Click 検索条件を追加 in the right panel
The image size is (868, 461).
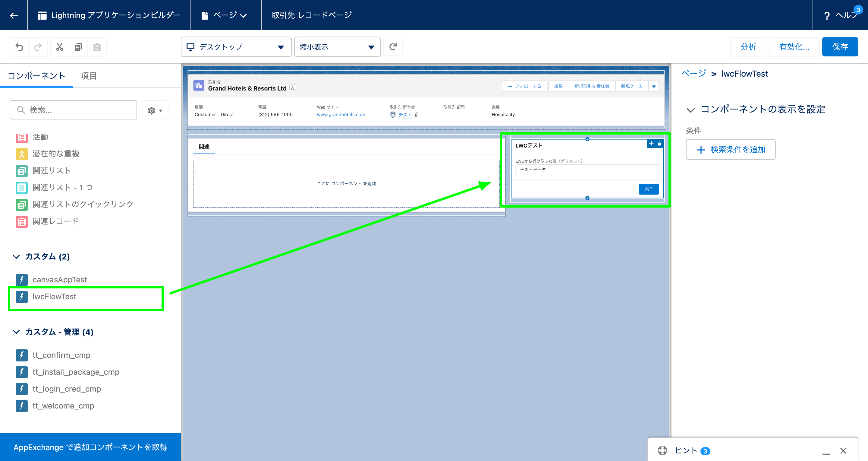(731, 149)
